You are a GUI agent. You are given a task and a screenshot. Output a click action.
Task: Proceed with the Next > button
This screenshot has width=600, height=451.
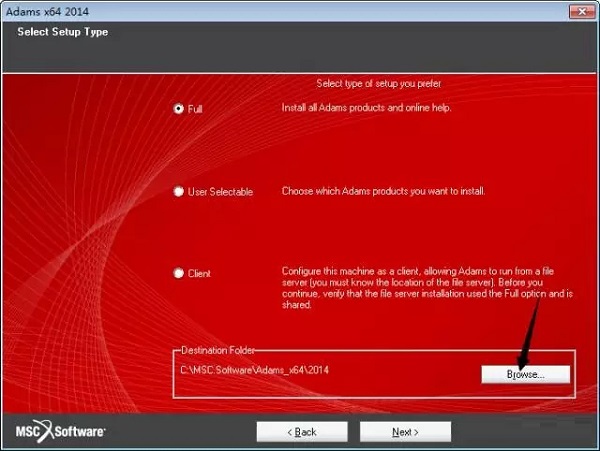(x=405, y=432)
